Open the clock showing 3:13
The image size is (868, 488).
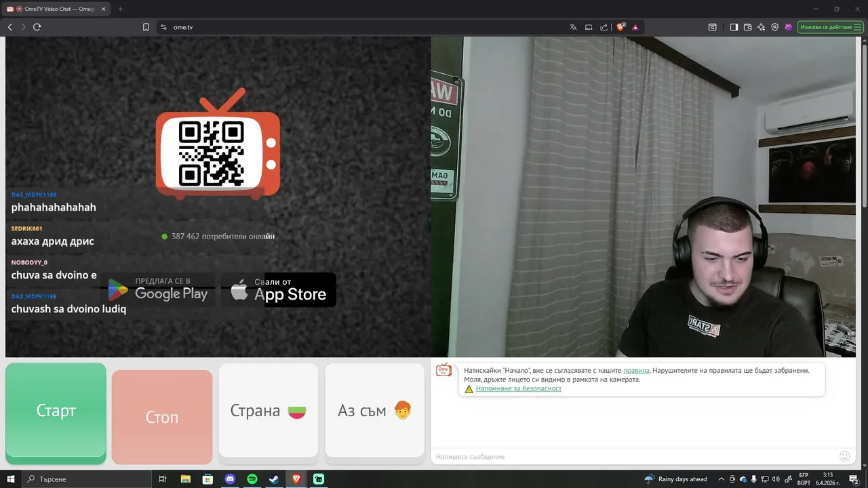tap(828, 479)
